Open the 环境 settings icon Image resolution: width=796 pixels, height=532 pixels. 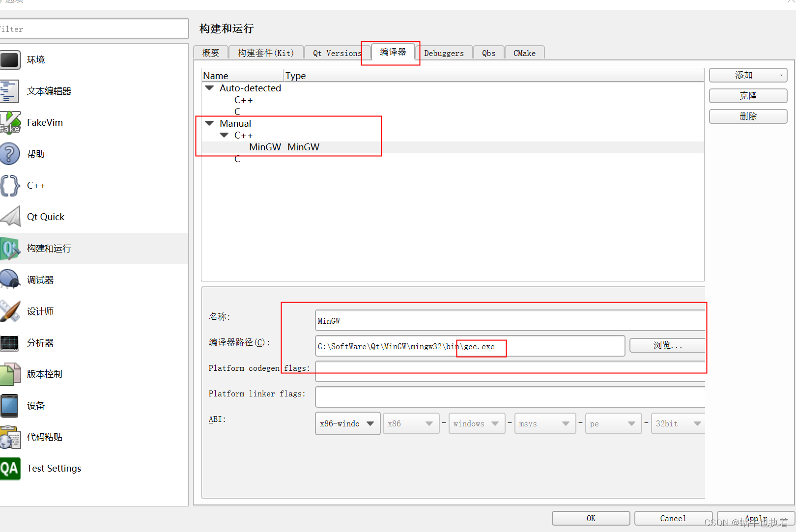[10, 60]
